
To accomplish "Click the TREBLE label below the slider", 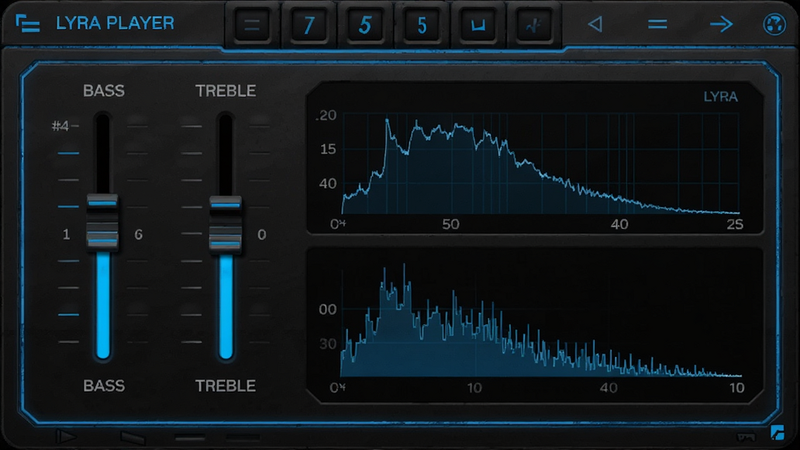I will pos(226,386).
